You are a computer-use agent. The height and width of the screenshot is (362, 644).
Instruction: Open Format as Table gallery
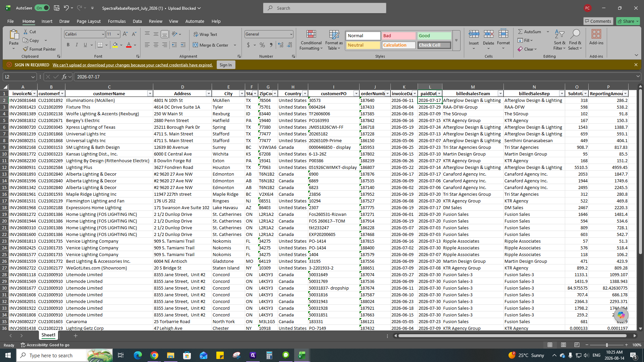(334, 40)
